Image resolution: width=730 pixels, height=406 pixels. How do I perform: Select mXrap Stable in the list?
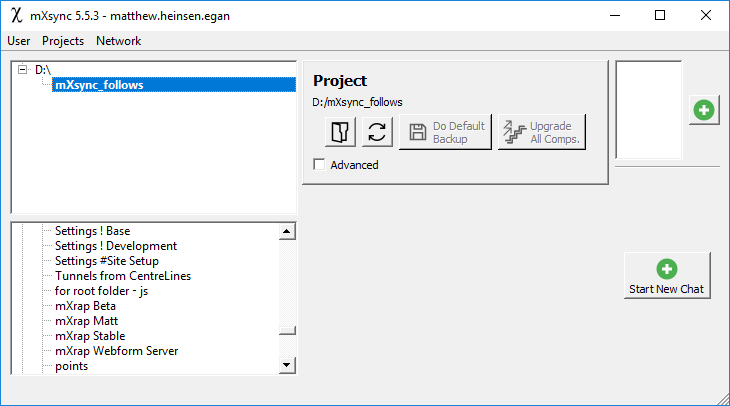point(90,336)
